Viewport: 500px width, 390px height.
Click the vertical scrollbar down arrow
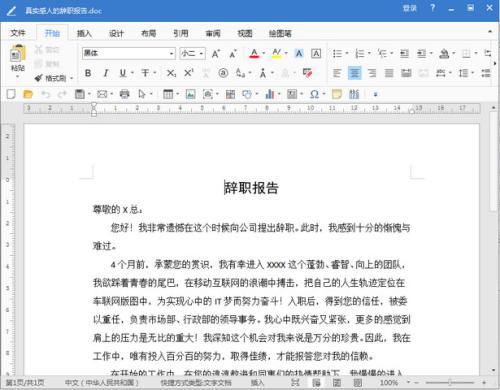tap(494, 370)
